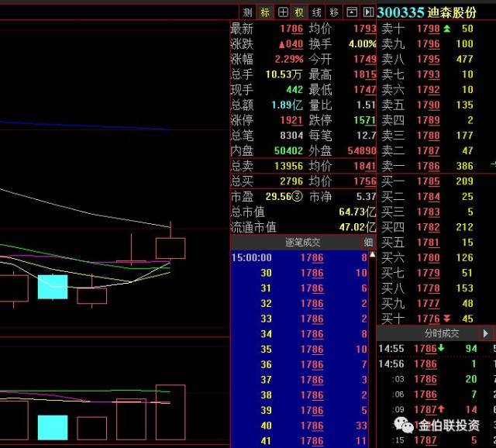496x448 pixels.
Task: Click the circled 3 next to 市盈
Action: [x=297, y=196]
